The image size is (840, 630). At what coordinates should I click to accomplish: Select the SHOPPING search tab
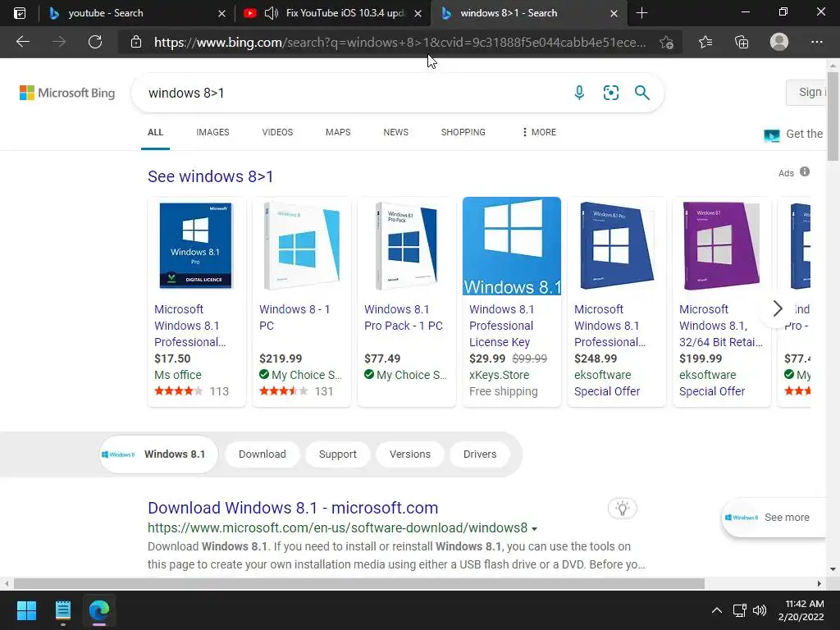click(x=463, y=132)
